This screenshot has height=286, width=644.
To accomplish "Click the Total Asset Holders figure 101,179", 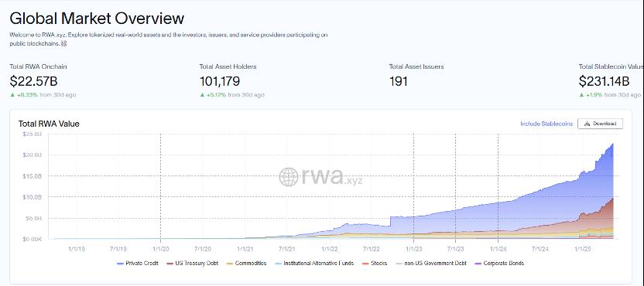I will [x=220, y=81].
